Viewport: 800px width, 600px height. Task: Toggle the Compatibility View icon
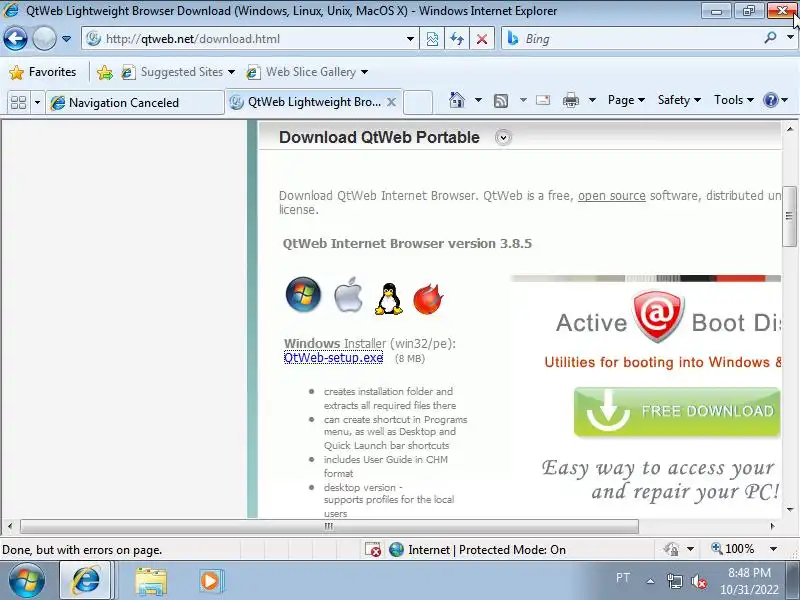[432, 39]
